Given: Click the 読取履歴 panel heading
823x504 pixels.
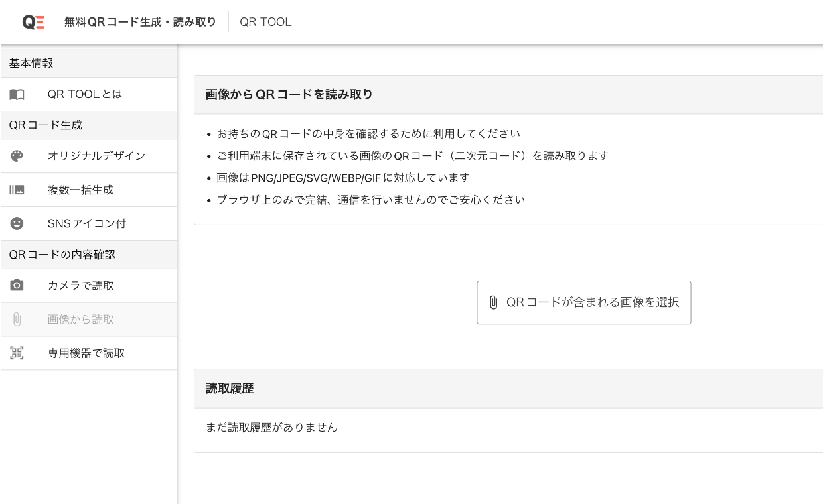Looking at the screenshot, I should (x=230, y=389).
